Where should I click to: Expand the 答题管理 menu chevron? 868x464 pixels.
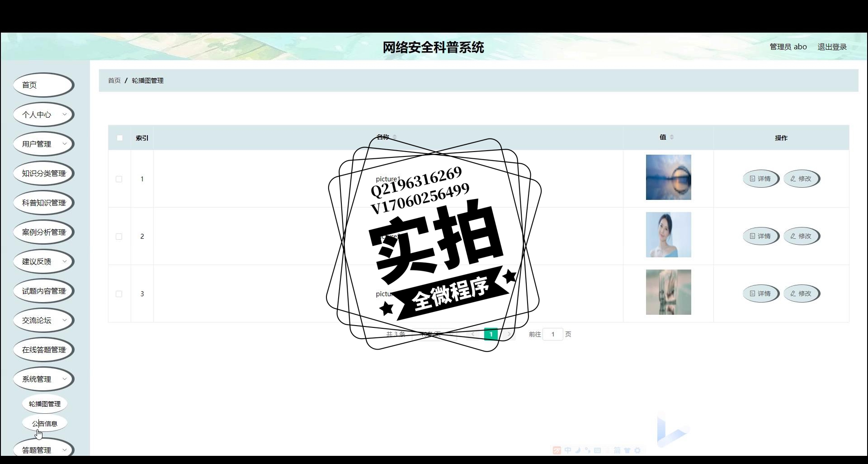pyautogui.click(x=65, y=450)
